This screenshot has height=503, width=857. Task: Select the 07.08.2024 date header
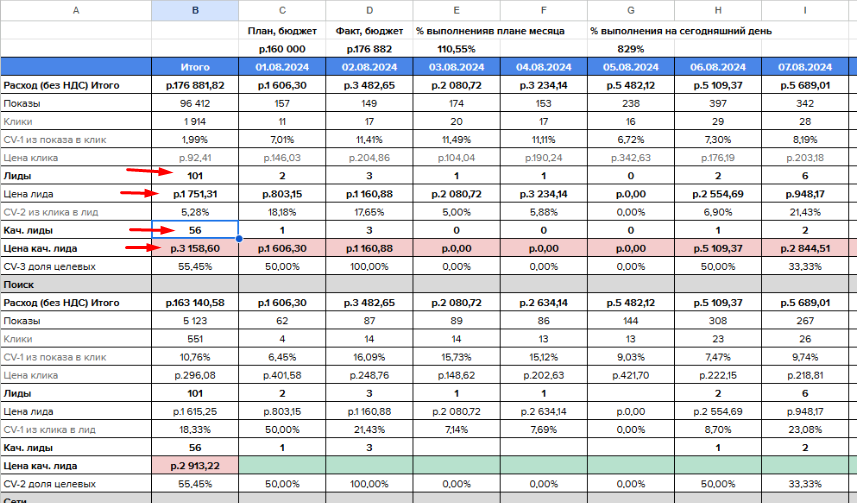point(805,67)
